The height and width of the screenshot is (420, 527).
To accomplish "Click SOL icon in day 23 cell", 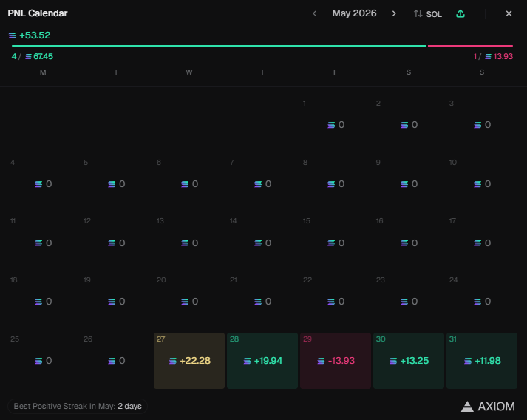I will coord(404,302).
